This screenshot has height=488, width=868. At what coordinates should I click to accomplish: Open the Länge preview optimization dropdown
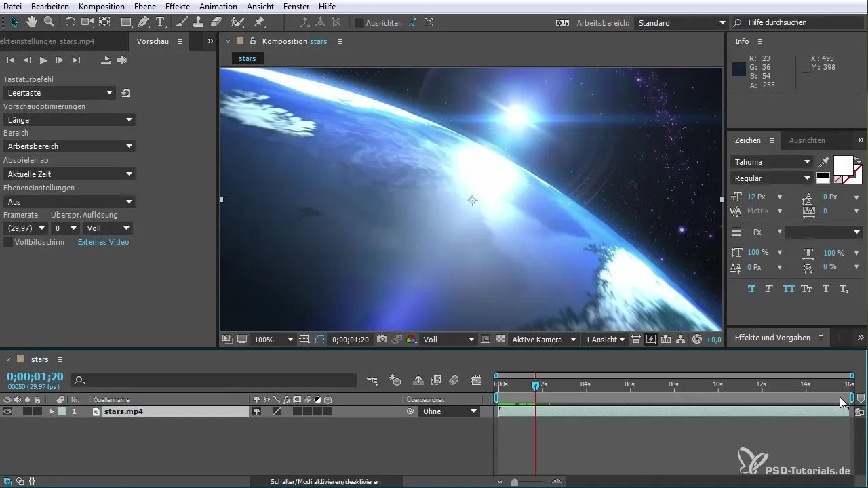point(69,120)
